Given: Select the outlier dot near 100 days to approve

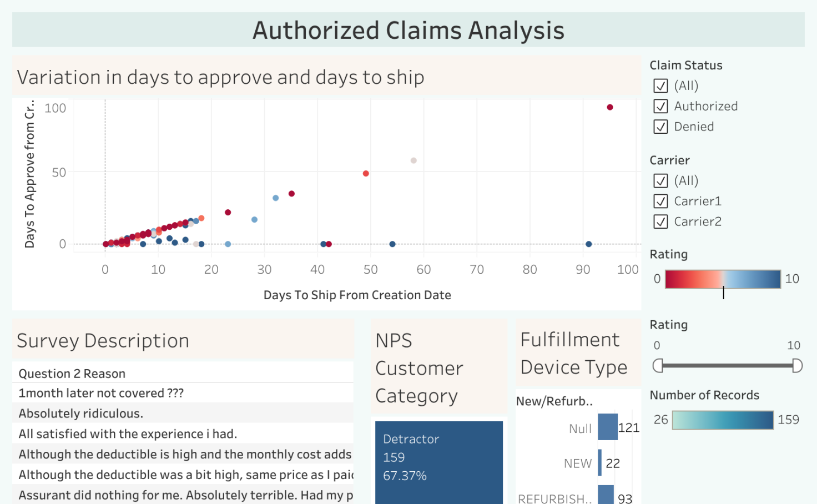Looking at the screenshot, I should (611, 108).
